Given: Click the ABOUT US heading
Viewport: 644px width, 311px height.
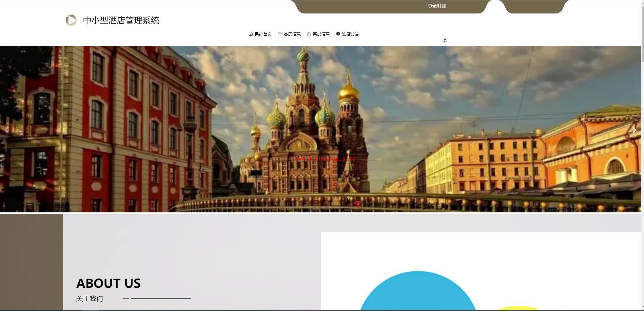Looking at the screenshot, I should (108, 283).
